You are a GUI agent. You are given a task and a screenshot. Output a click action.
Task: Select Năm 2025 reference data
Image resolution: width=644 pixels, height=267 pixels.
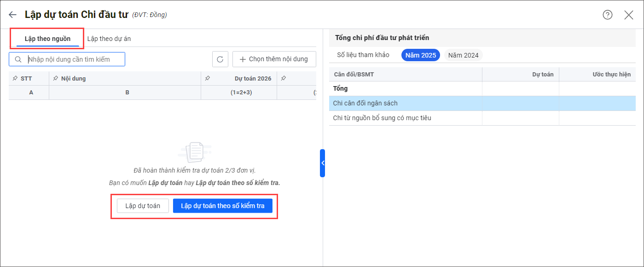click(420, 55)
